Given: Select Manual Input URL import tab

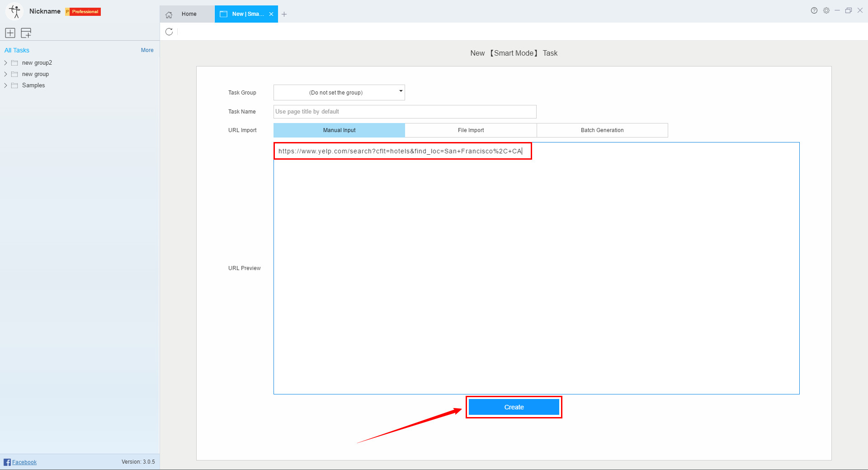Looking at the screenshot, I should click(339, 130).
